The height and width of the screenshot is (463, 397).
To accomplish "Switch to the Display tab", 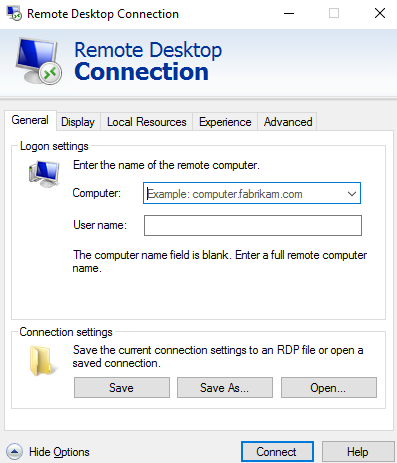I will coord(78,122).
